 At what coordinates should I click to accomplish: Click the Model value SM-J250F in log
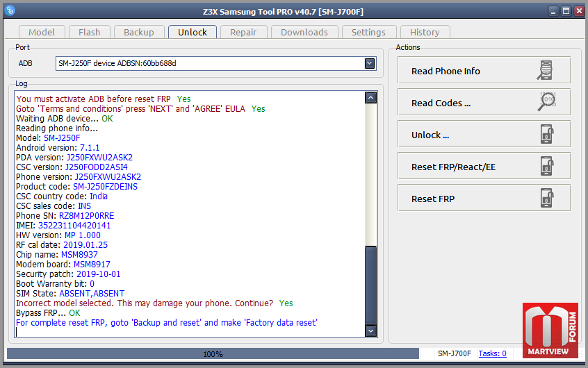[62, 138]
